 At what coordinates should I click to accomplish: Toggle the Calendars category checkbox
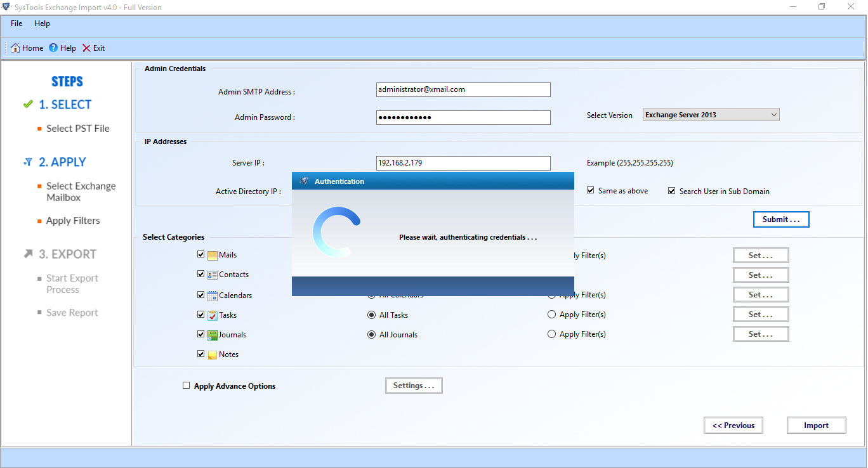tap(201, 294)
